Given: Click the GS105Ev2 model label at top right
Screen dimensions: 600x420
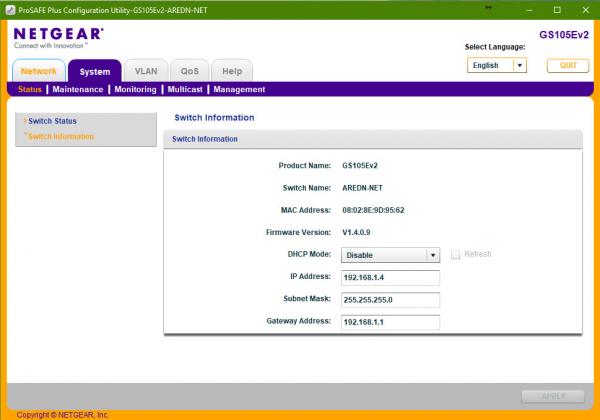Looking at the screenshot, I should (x=564, y=35).
